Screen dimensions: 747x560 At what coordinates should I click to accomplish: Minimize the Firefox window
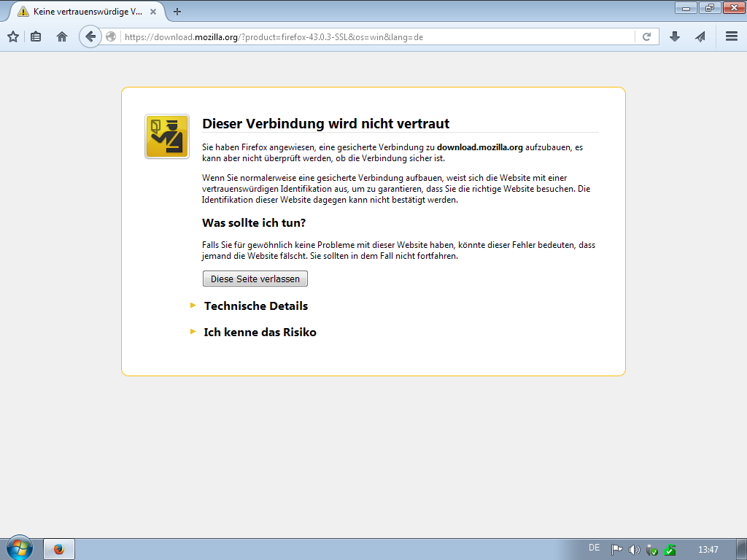(686, 8)
